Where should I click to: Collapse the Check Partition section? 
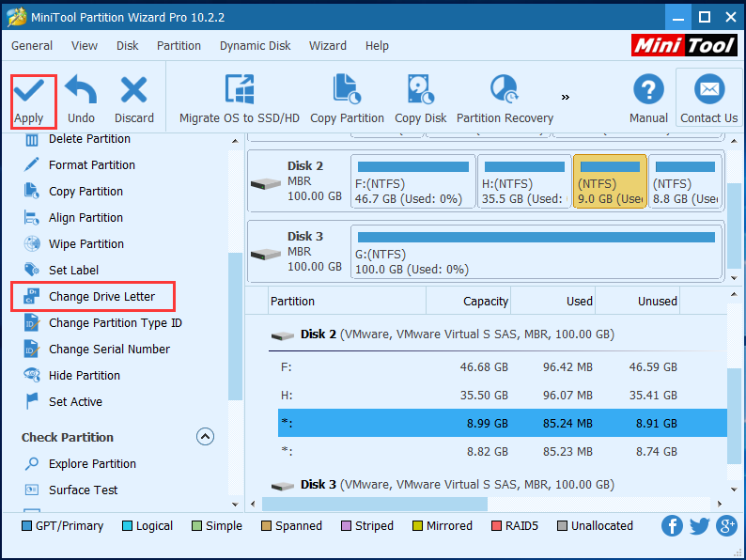205,436
